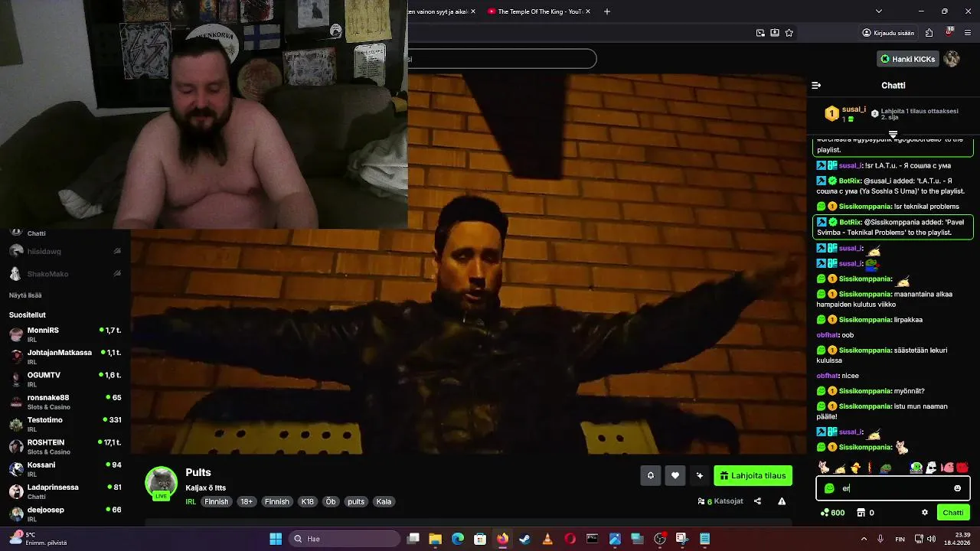Insert the red angry face quick emote

click(x=962, y=468)
